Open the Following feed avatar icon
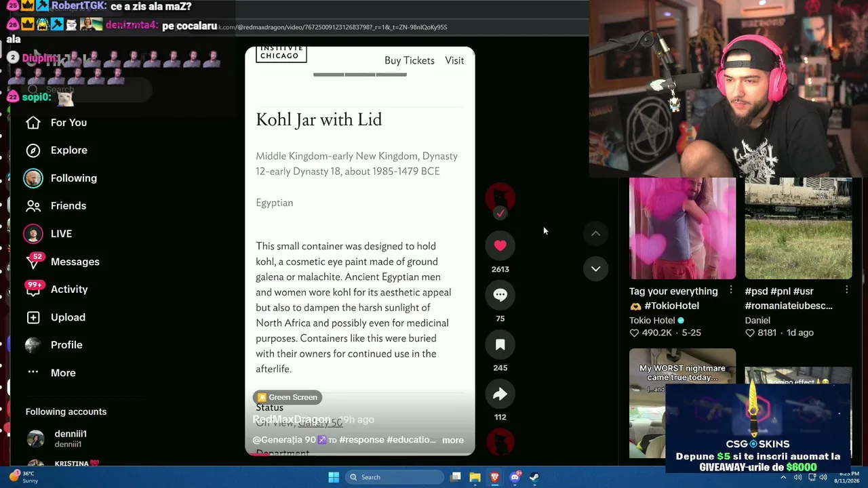The image size is (868, 488). (x=33, y=178)
